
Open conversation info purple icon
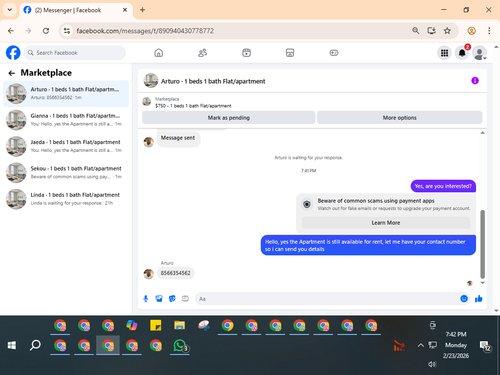(475, 80)
